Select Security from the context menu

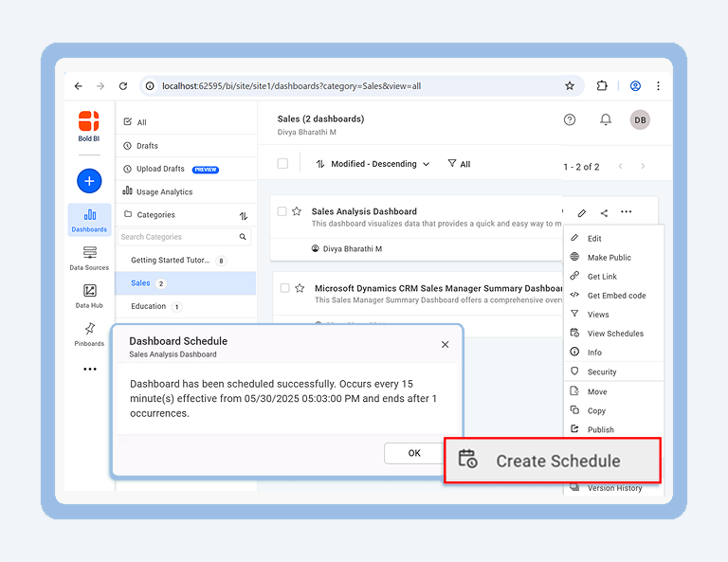click(614, 372)
